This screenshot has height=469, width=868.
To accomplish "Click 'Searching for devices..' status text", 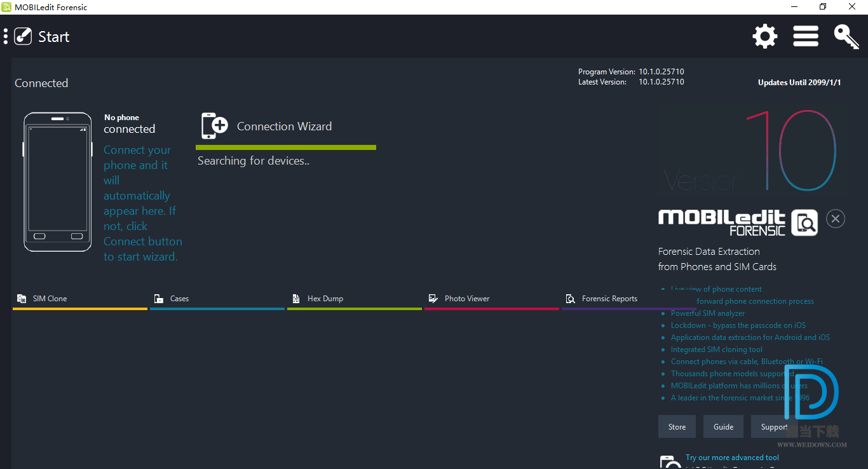I will coord(254,161).
